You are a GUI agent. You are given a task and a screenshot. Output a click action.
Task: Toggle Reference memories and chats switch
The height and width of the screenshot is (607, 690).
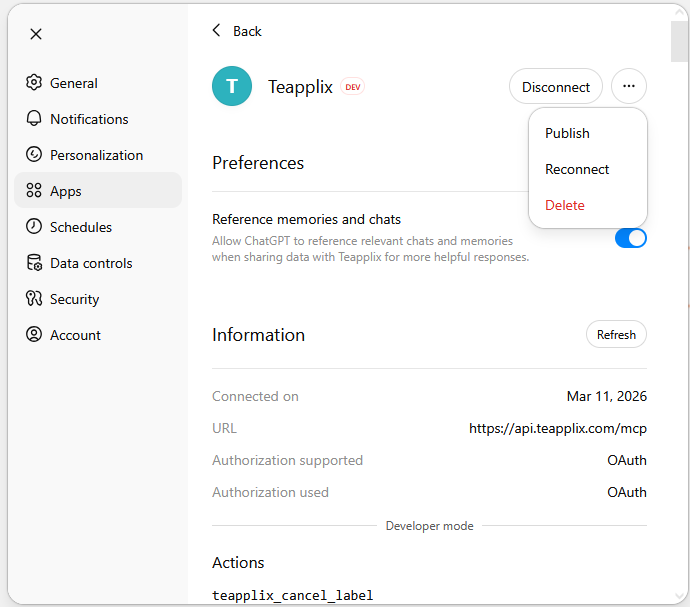[x=630, y=238]
